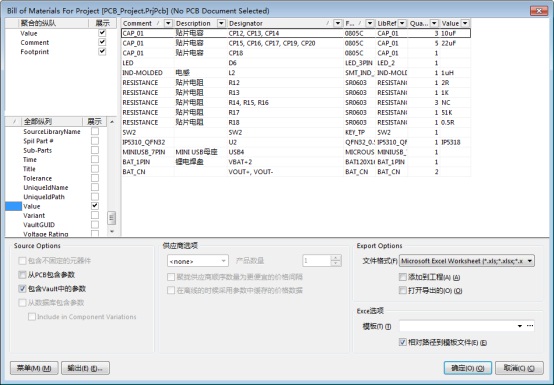This screenshot has width=554, height=385.
Task: Uncheck Value in grouped columns list
Action: click(102, 33)
